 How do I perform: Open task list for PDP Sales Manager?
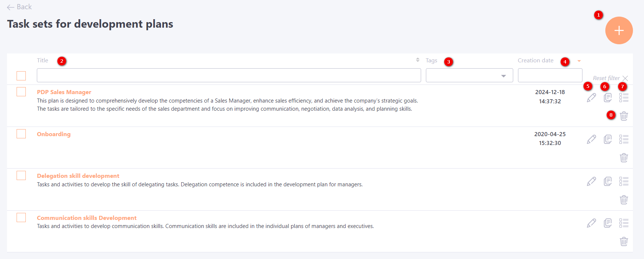(624, 98)
